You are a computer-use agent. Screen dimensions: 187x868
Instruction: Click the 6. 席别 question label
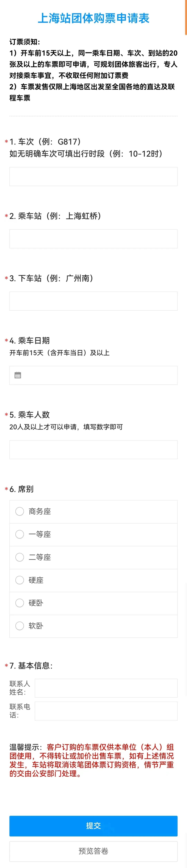21,489
